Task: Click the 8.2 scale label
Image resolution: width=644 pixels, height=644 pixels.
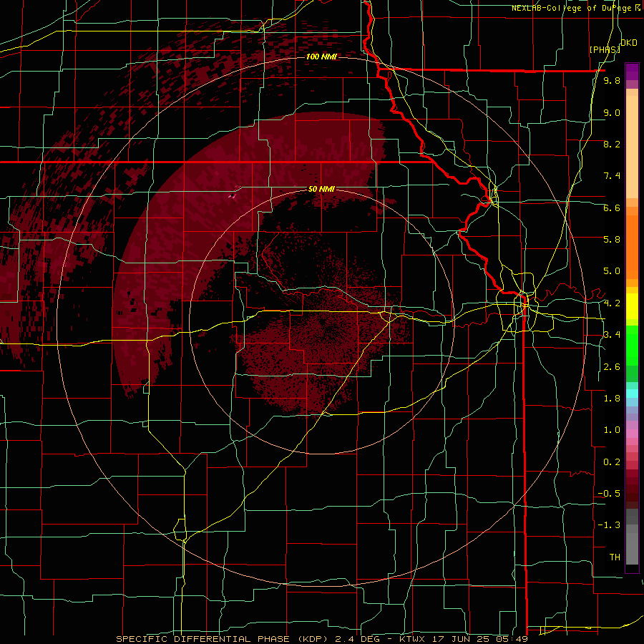Action: (x=612, y=144)
